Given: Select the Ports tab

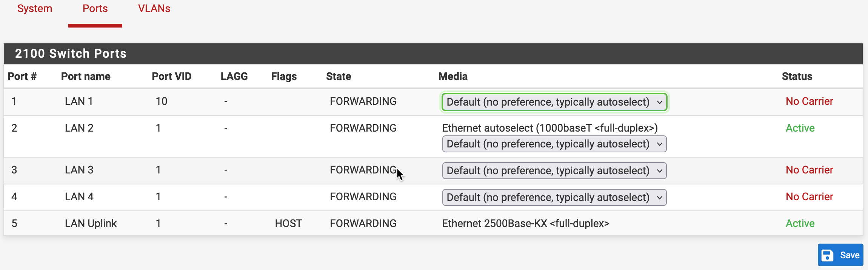Looking at the screenshot, I should click(95, 9).
